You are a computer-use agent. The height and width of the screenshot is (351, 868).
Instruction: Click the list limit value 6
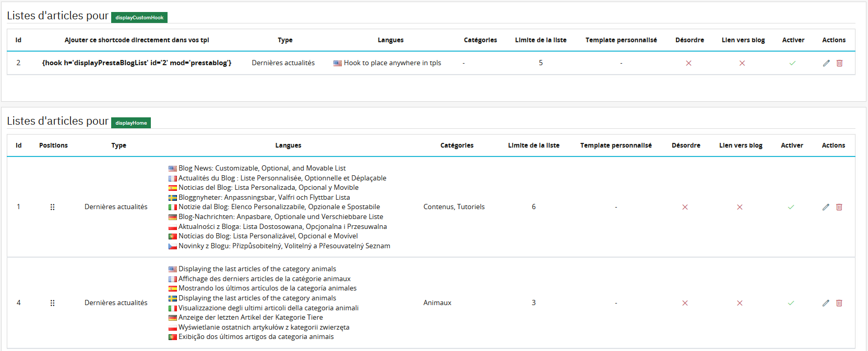[x=533, y=207]
